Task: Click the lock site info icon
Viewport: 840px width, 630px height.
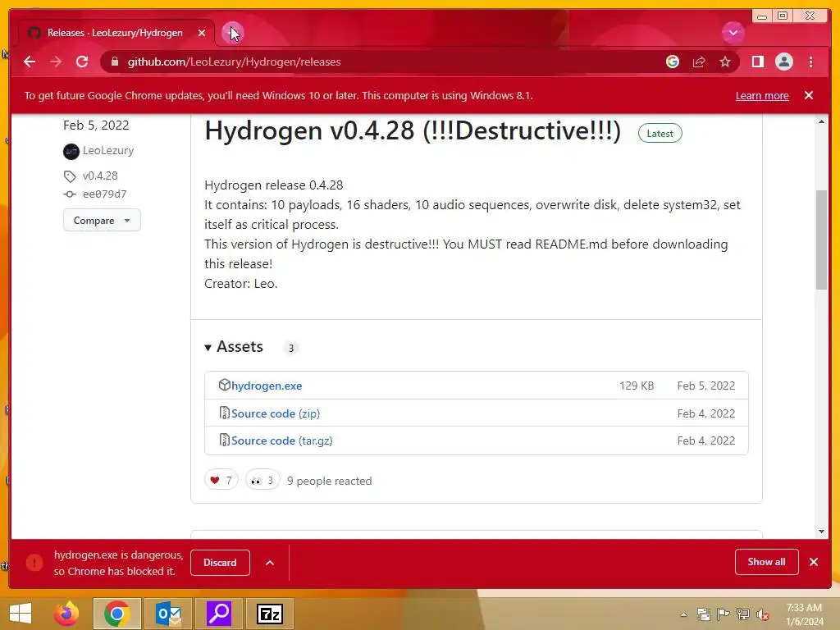Action: pyautogui.click(x=114, y=62)
